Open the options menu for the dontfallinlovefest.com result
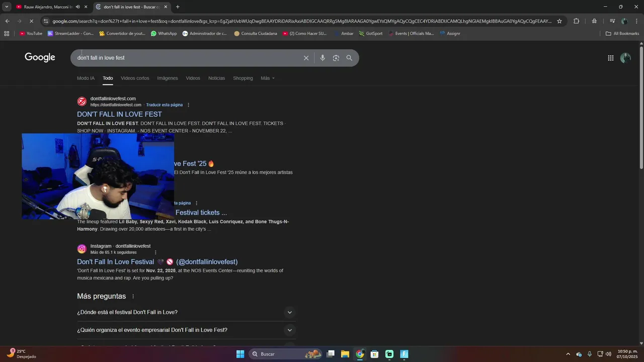 (x=189, y=105)
